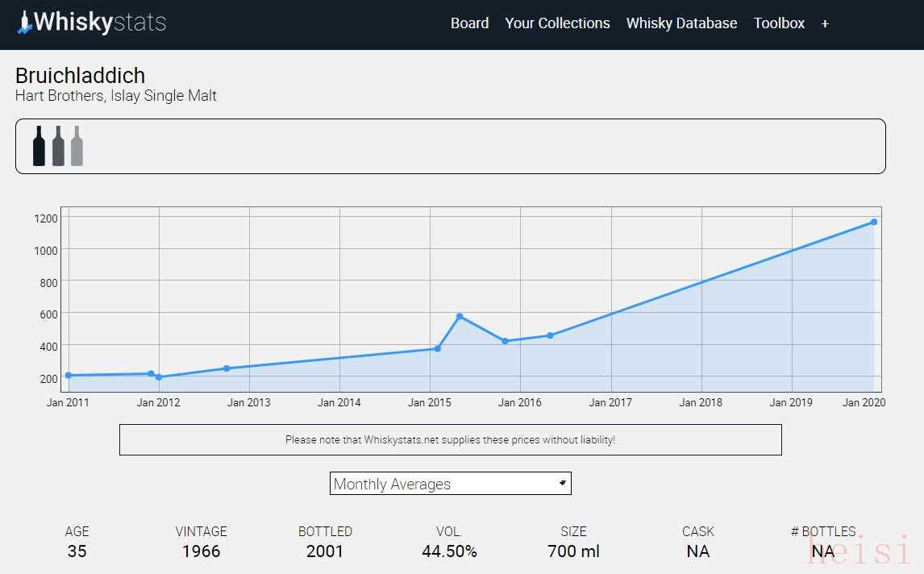
Task: Expand the plus menu in navbar
Action: (x=825, y=23)
